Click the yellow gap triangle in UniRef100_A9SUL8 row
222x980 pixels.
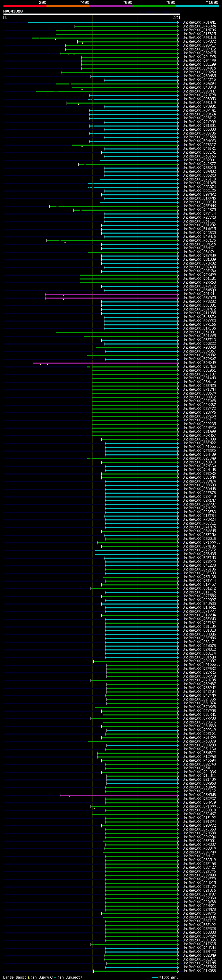(55, 39)
